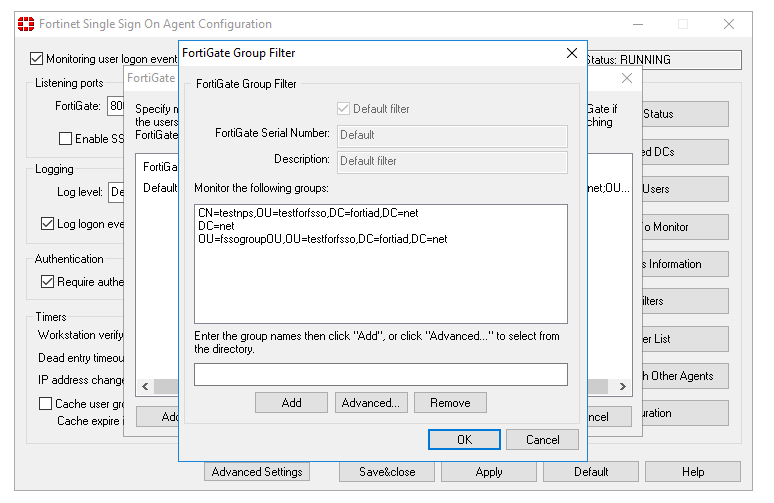Viewport: 774px width, 503px height.
Task: Click the List button on right panel
Action: pyautogui.click(x=685, y=339)
